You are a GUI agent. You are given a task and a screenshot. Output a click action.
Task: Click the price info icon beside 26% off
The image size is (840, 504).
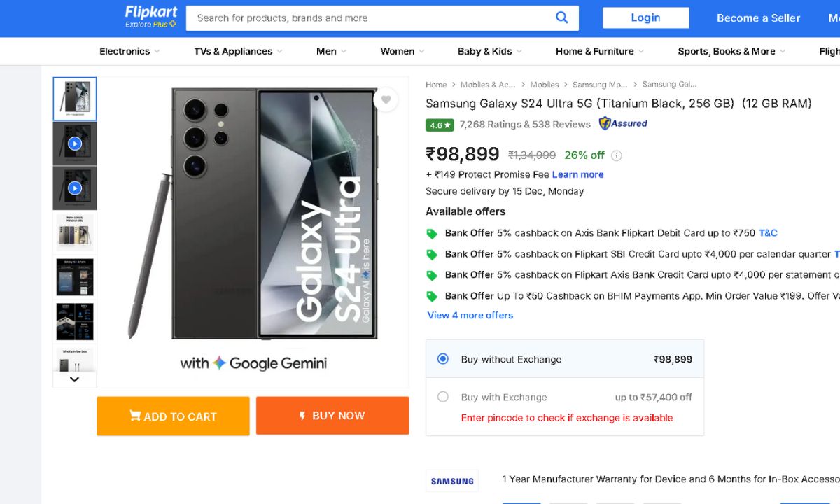(x=617, y=155)
